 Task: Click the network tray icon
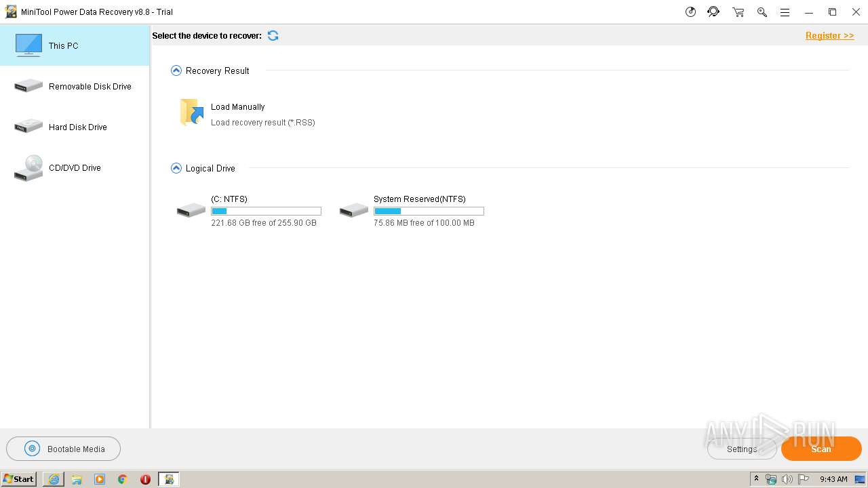(x=771, y=479)
